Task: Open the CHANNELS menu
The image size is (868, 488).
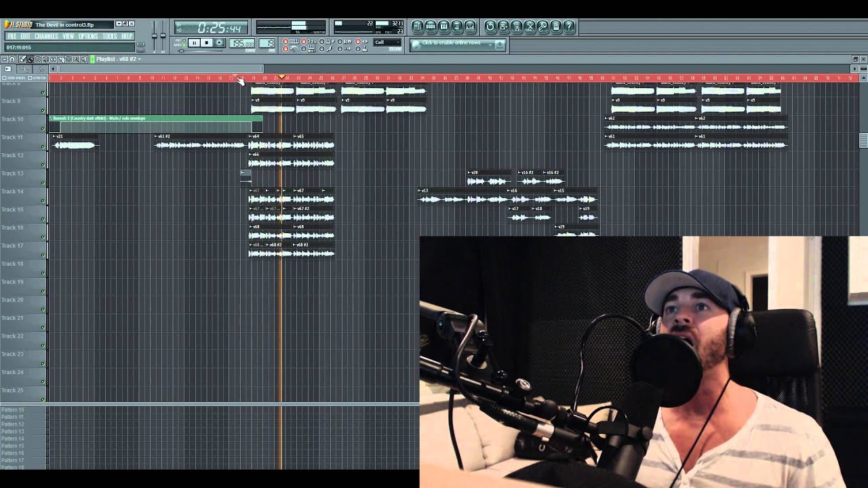Action: click(47, 36)
